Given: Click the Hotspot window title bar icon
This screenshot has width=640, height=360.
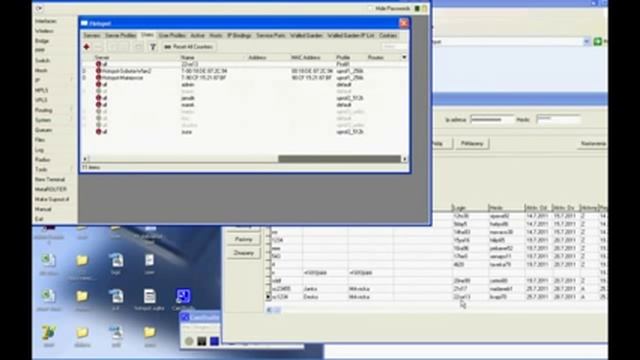Looking at the screenshot, I should [84, 23].
